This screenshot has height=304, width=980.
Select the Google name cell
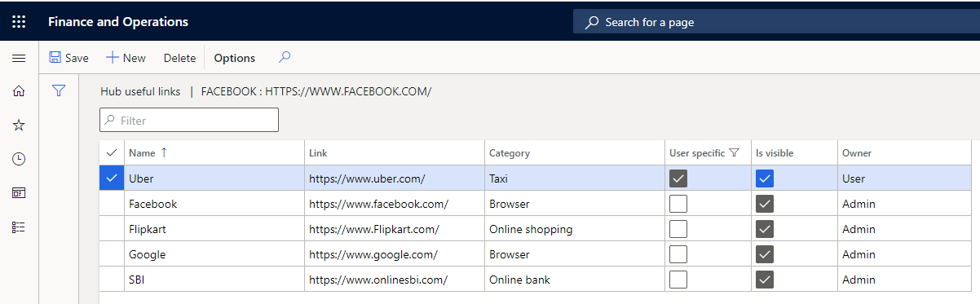click(214, 254)
